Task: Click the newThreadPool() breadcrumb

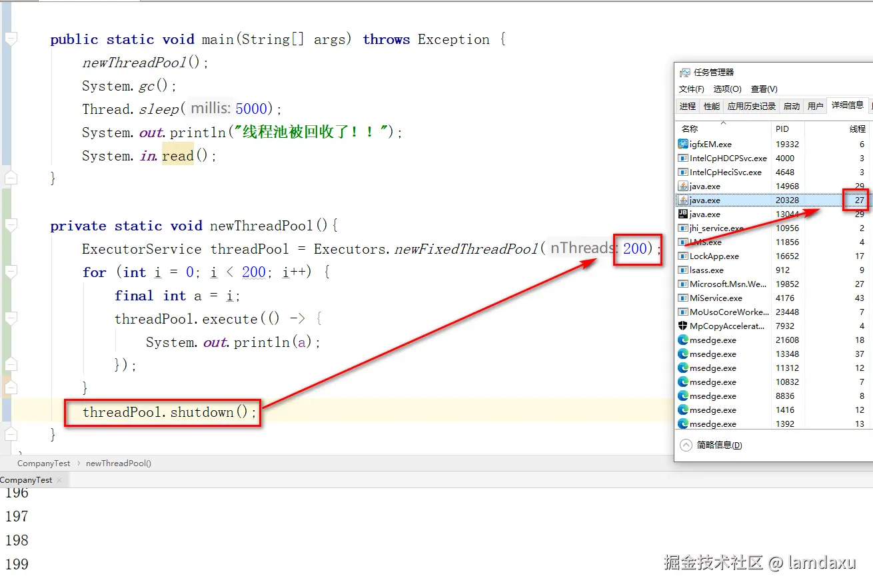Action: pos(119,463)
